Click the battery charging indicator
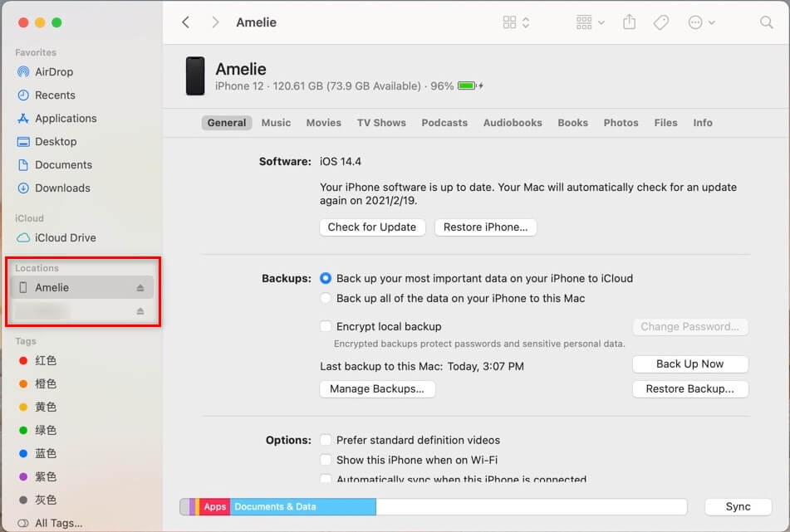 pyautogui.click(x=470, y=85)
